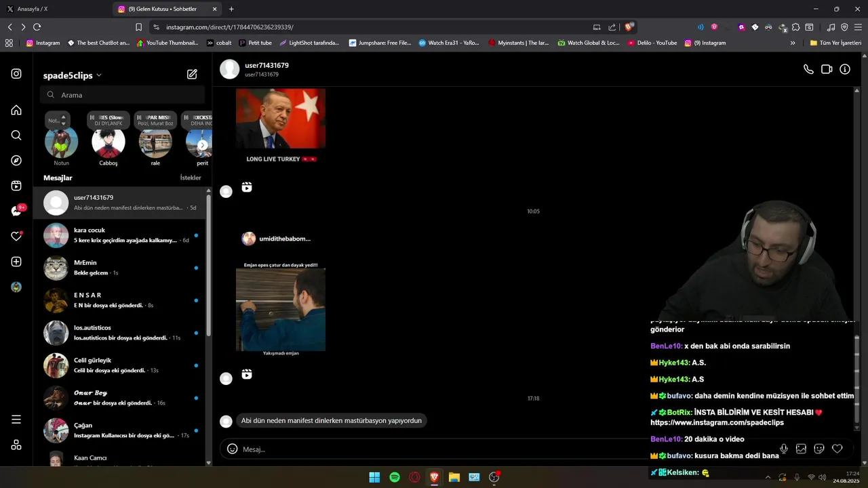Open the share icon in address bar

click(612, 27)
